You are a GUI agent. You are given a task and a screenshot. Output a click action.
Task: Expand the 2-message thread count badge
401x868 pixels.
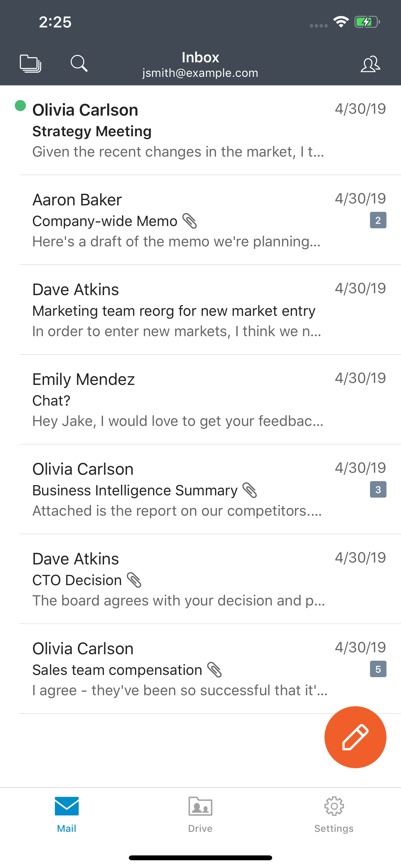point(378,220)
